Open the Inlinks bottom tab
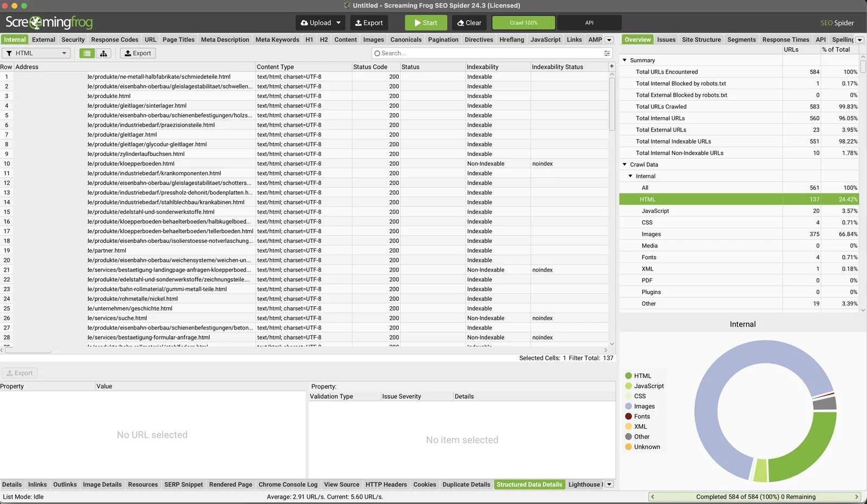Image resolution: width=867 pixels, height=504 pixels. (37, 484)
